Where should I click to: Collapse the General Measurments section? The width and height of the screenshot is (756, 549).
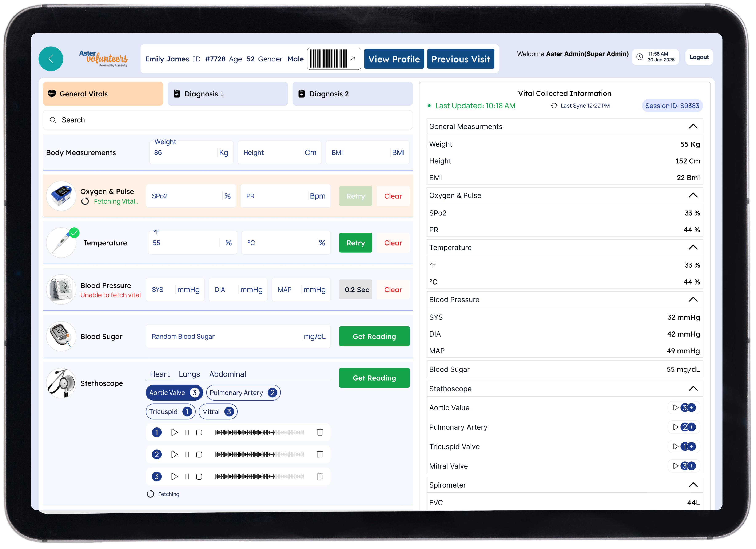[x=693, y=126]
